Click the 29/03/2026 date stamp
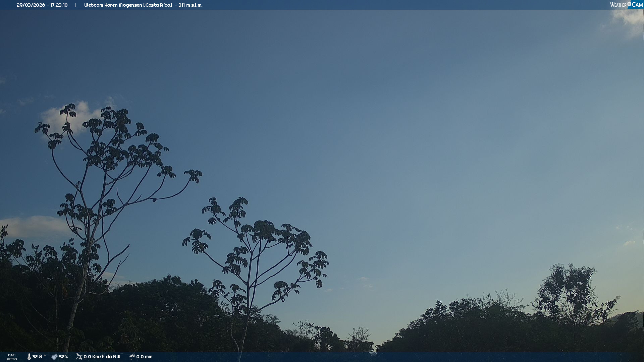 (31, 5)
